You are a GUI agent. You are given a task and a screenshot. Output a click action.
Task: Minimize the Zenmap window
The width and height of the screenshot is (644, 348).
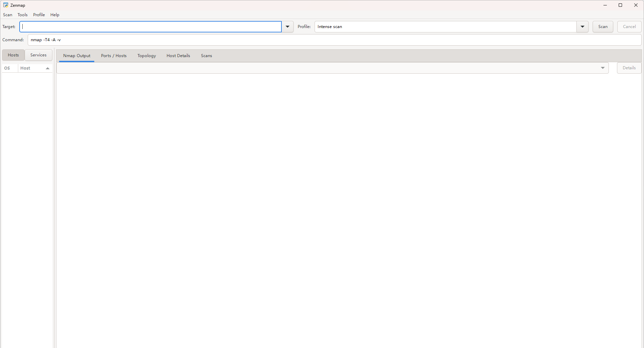tap(605, 5)
